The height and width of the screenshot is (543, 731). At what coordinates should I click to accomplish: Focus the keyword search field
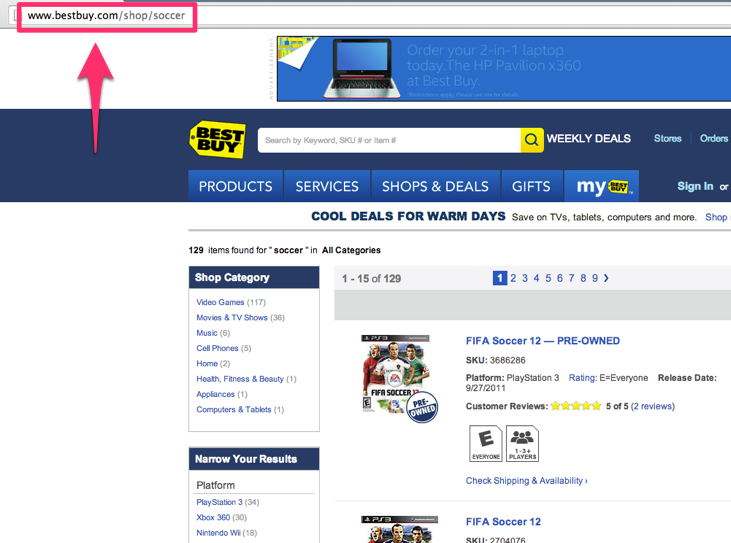(389, 140)
